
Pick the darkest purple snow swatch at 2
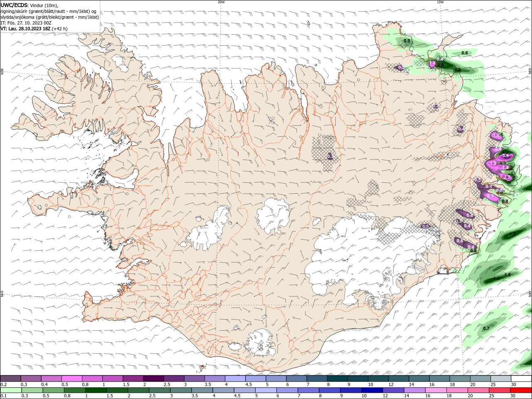153,379
